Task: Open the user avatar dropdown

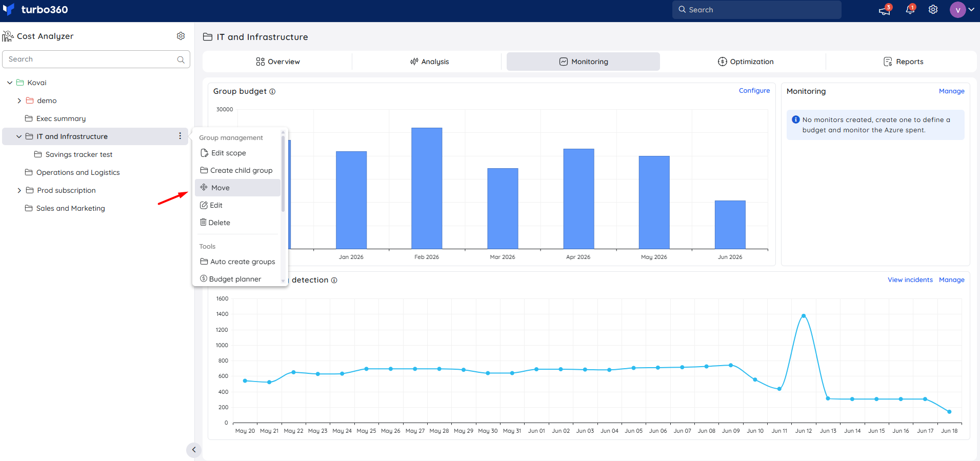Action: (x=962, y=10)
